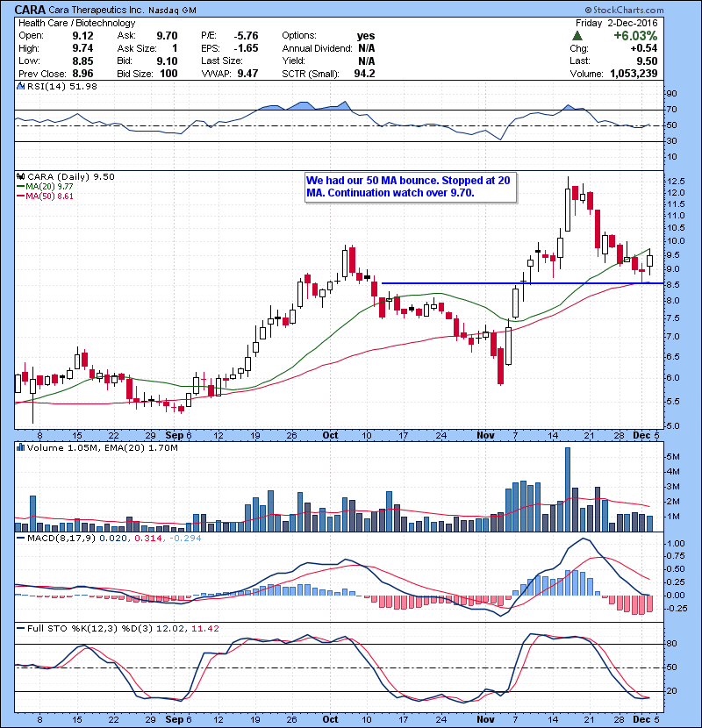The width and height of the screenshot is (702, 728).
Task: Click the Options value yes
Action: (366, 36)
